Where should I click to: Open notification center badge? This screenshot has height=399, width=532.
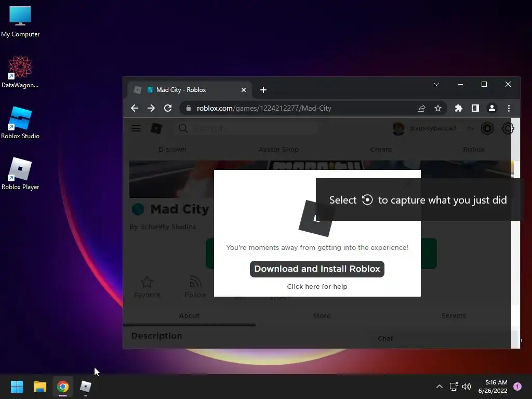tap(517, 387)
